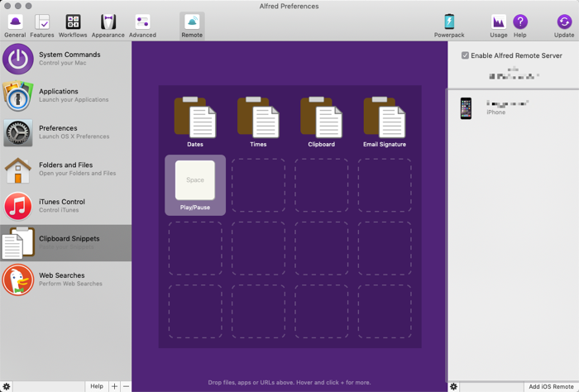The height and width of the screenshot is (392, 579).
Task: Open the gear menu under pages sidebar
Action: point(7,386)
